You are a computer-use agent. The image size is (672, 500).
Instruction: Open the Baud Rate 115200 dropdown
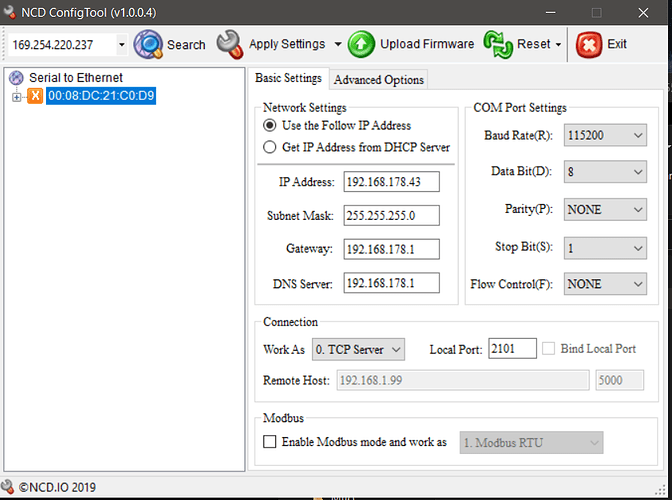(605, 135)
